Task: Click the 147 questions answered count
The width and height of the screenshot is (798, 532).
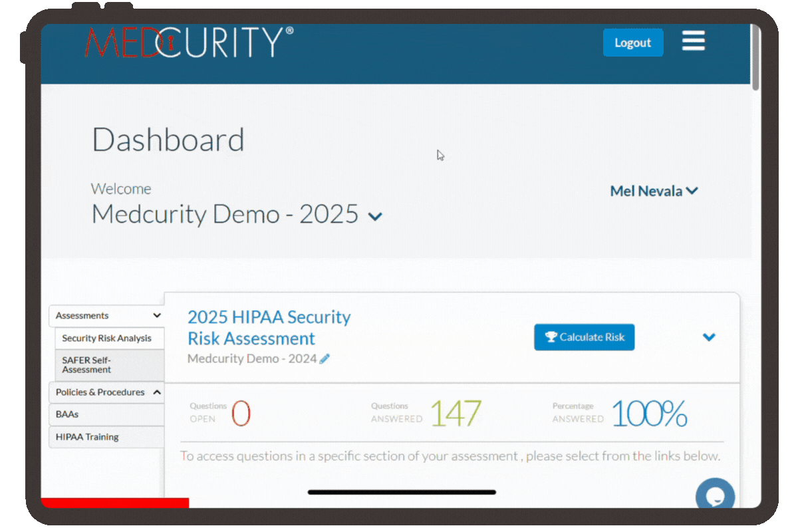Action: click(x=456, y=414)
